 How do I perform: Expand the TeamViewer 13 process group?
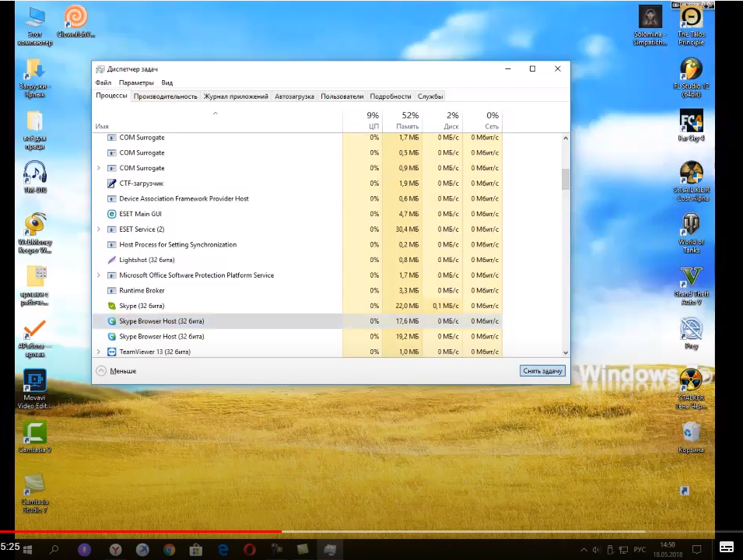pos(99,352)
